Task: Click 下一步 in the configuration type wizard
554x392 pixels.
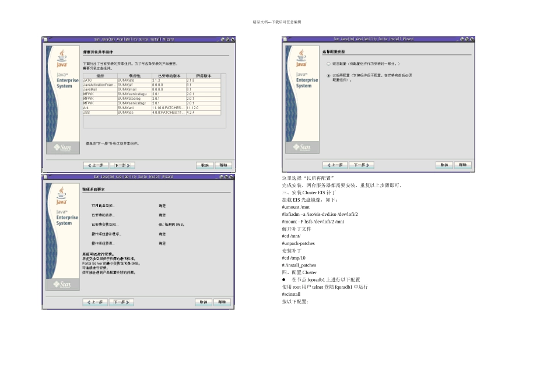Action: coord(361,165)
